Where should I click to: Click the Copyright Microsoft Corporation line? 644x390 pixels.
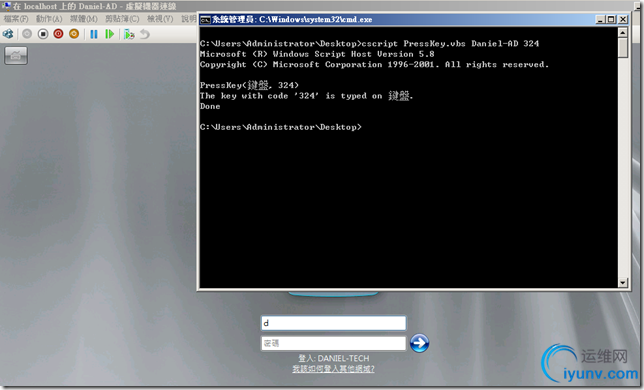(374, 64)
